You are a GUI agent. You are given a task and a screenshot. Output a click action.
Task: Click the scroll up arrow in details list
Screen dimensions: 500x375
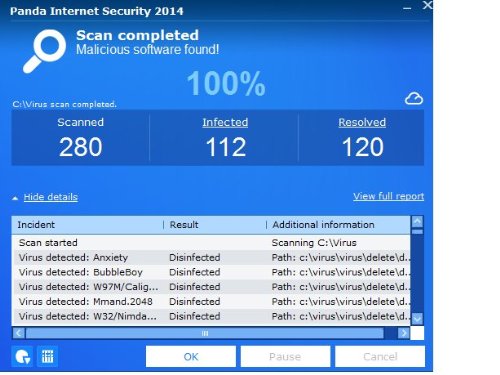(417, 222)
